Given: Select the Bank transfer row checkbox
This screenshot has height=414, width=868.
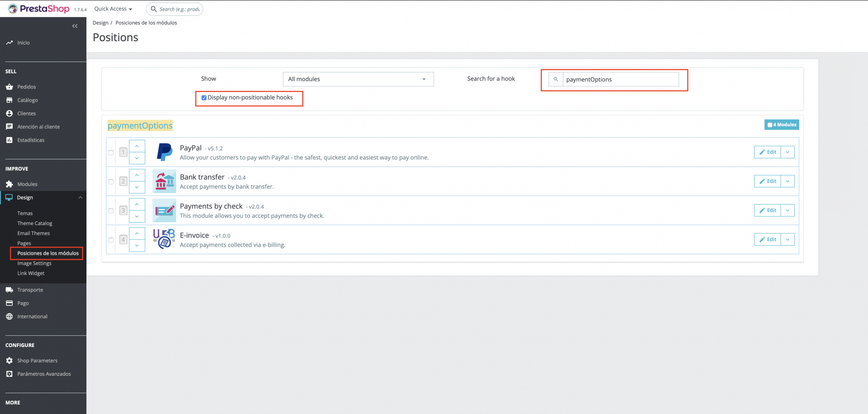Looking at the screenshot, I should [111, 181].
